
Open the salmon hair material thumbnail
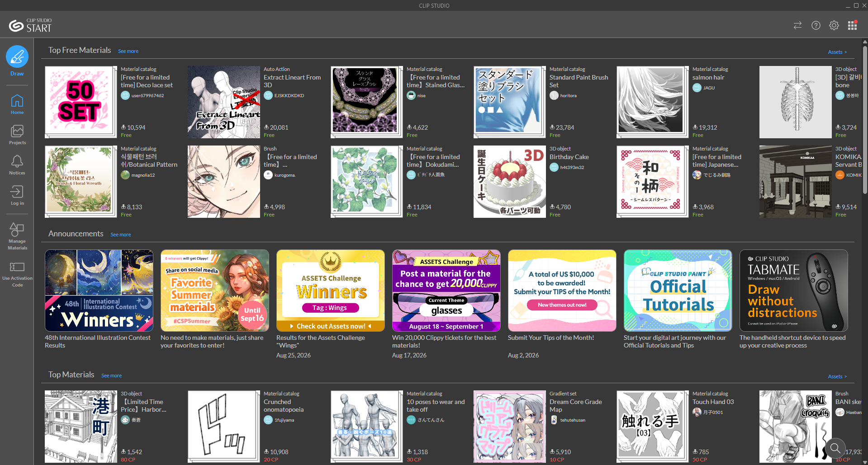pyautogui.click(x=653, y=102)
